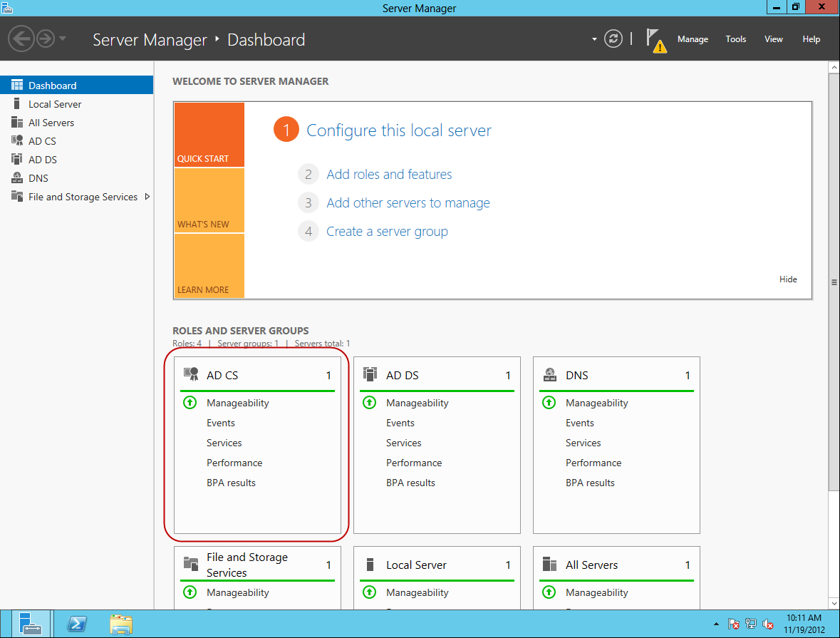Click the Local Server Manageability indicator

369,592
